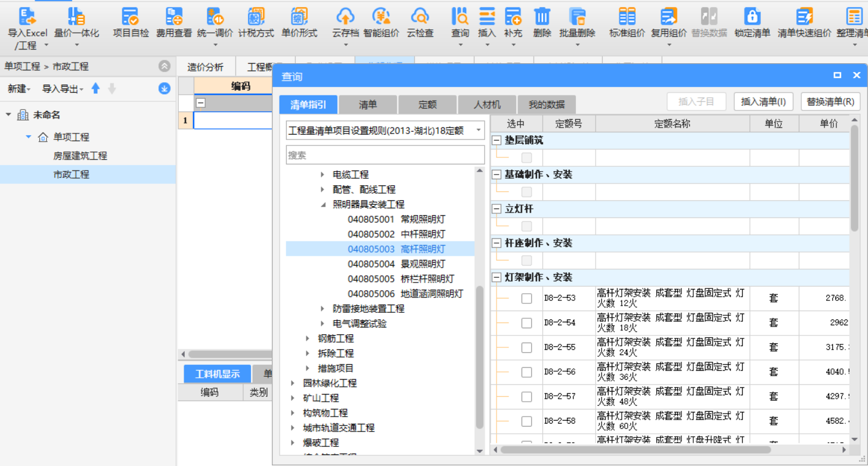Collapse the 照明器具安装工程 node
Viewport: 868px width, 466px height.
tap(323, 204)
